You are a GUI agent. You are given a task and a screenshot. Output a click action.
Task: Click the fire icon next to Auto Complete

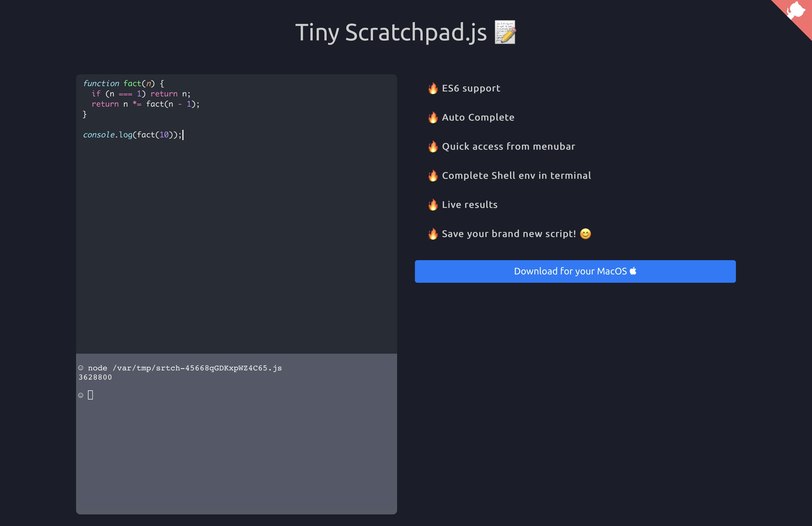coord(433,117)
